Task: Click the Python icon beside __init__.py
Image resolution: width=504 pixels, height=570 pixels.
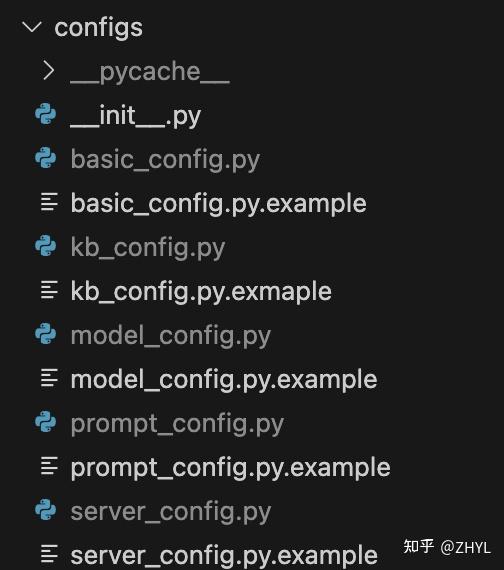Action: (46, 114)
